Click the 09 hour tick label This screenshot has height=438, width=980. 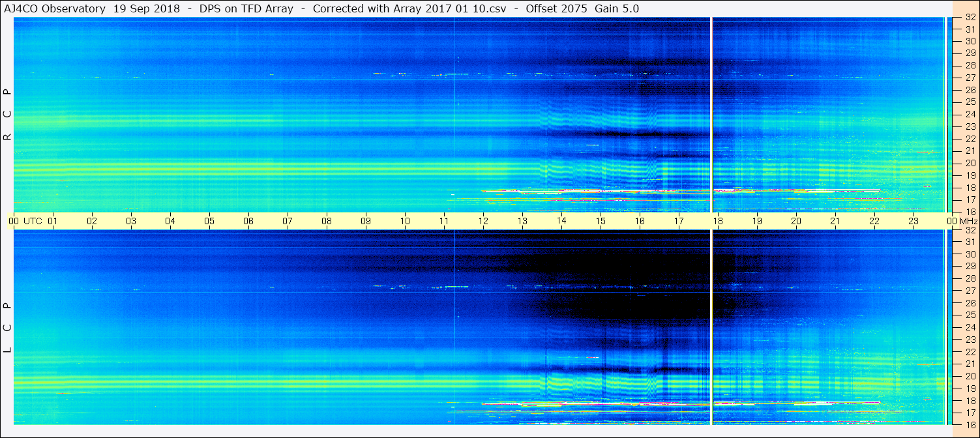(366, 221)
